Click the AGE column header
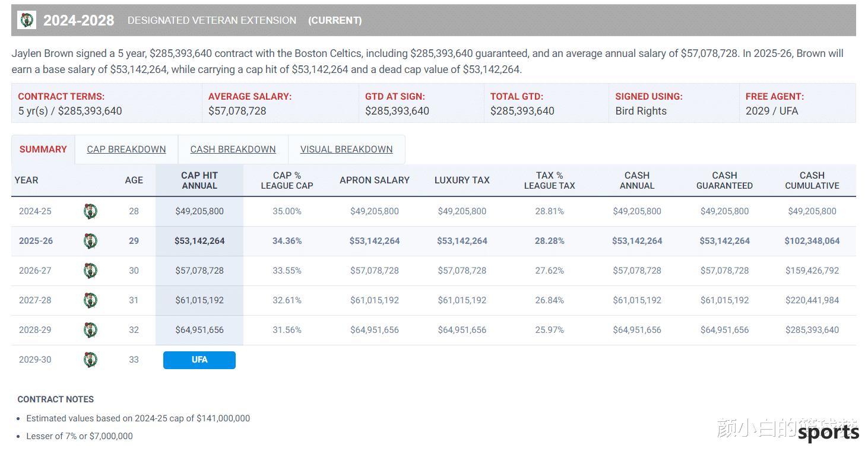The image size is (868, 451). pos(134,180)
